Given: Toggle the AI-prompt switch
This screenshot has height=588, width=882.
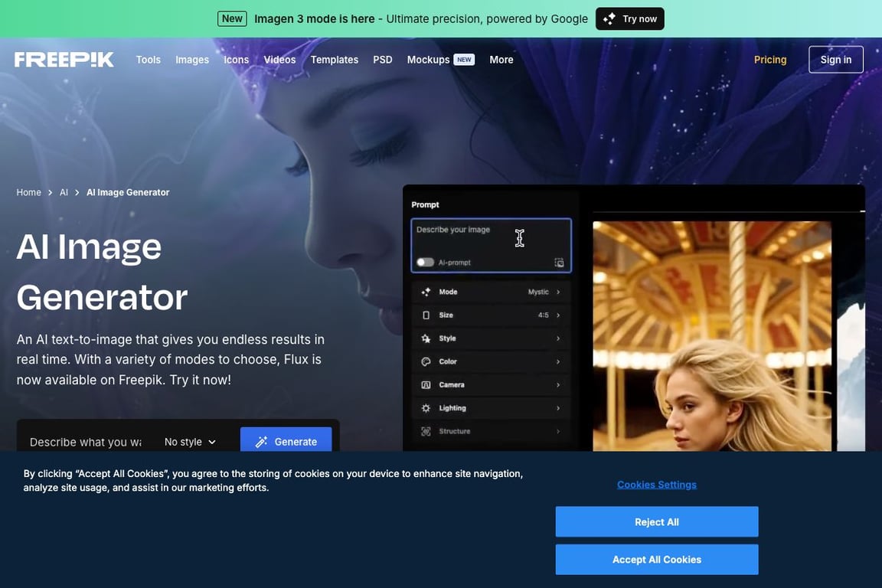Looking at the screenshot, I should click(425, 262).
